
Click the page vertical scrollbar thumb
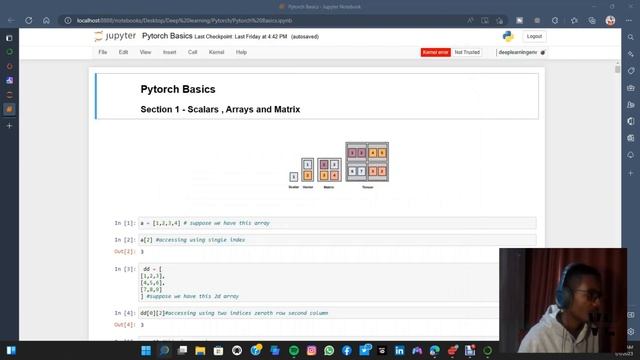pyautogui.click(x=617, y=69)
